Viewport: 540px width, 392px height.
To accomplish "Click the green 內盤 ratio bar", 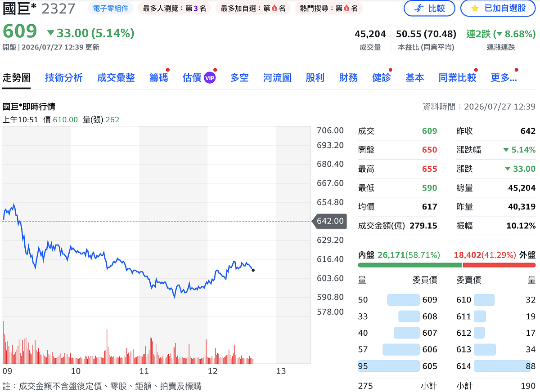I will [x=410, y=265].
